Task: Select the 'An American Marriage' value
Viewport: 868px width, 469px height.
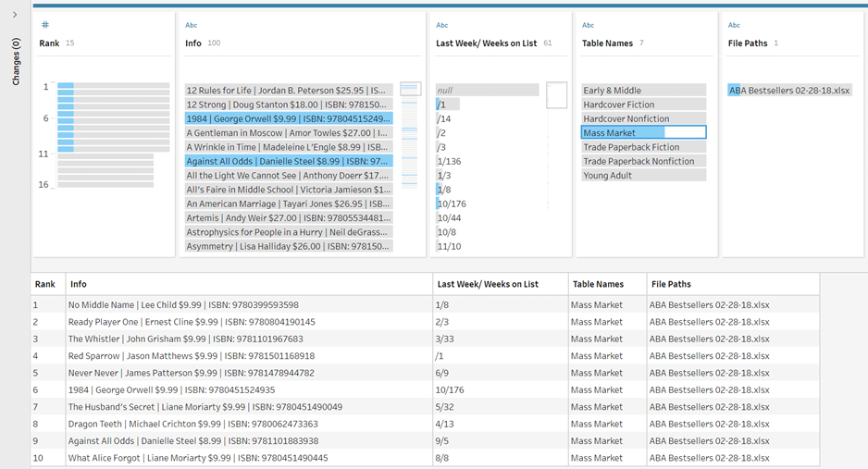Action: tap(289, 204)
